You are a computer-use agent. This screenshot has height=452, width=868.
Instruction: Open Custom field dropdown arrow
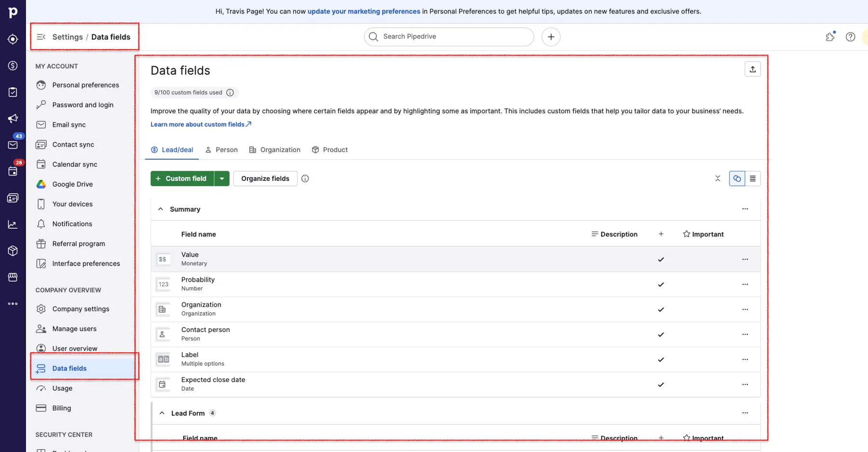[x=222, y=178]
